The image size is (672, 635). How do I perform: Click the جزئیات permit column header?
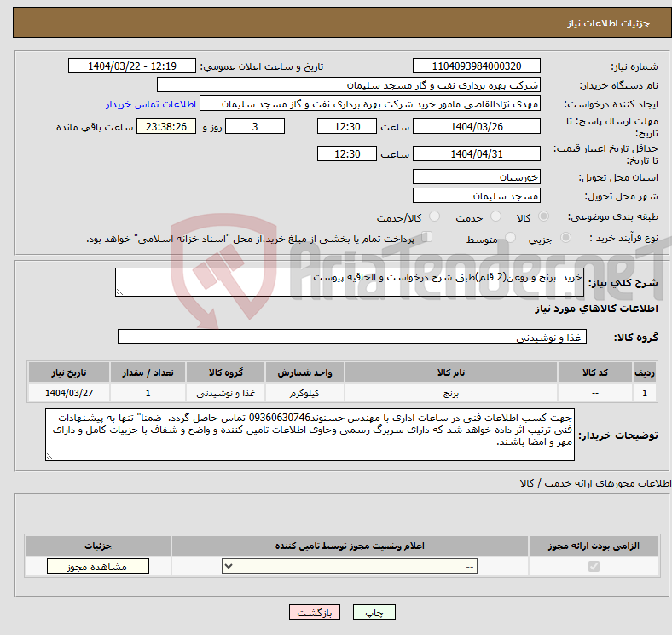[x=98, y=546]
